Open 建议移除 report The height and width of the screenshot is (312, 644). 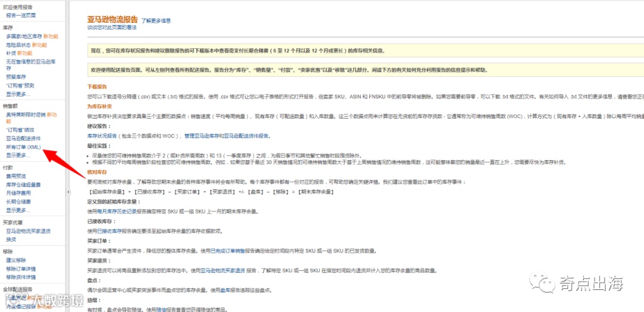coord(16,260)
